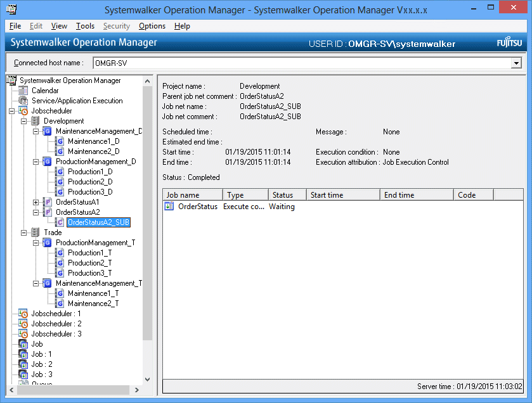Select Maintenance1_D in the tree
The width and height of the screenshot is (532, 403).
coord(93,141)
